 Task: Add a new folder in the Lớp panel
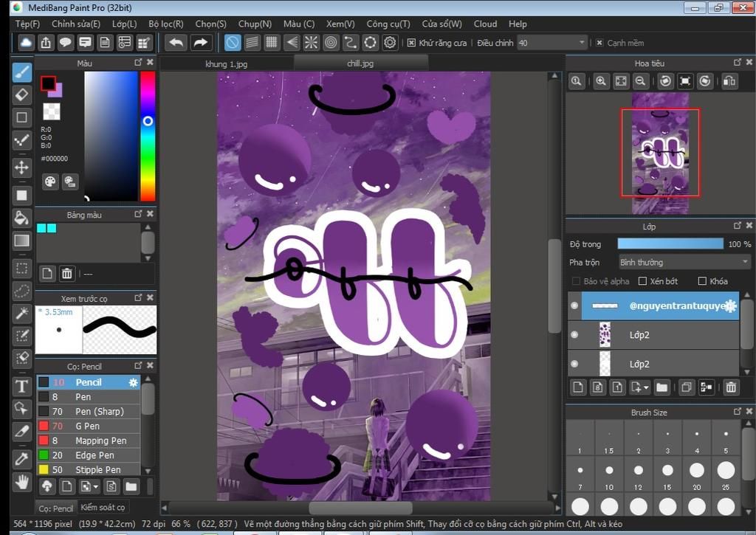click(661, 387)
